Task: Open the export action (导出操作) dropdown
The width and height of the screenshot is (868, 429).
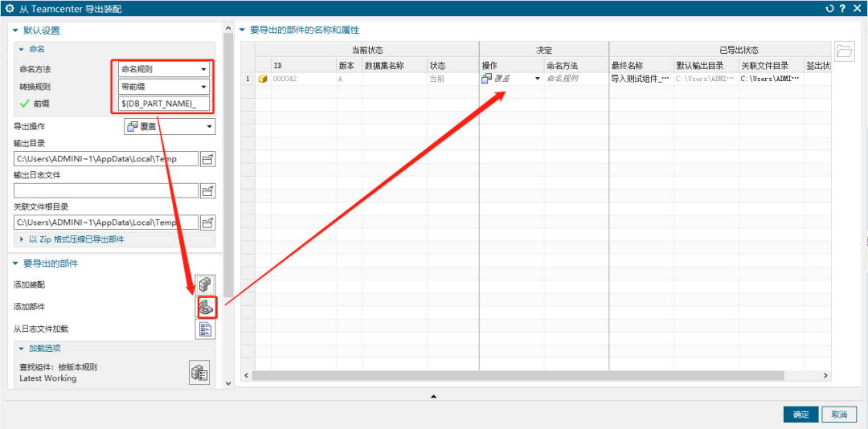Action: point(170,127)
